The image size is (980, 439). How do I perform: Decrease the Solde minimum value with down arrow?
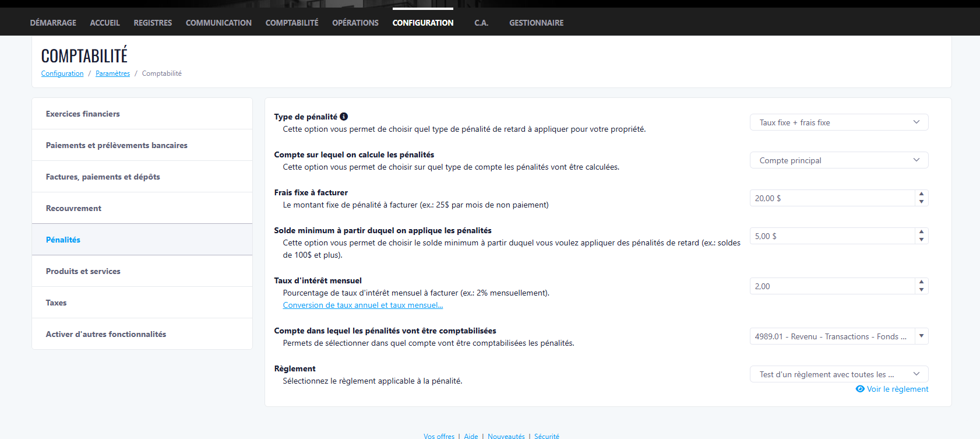pos(921,240)
